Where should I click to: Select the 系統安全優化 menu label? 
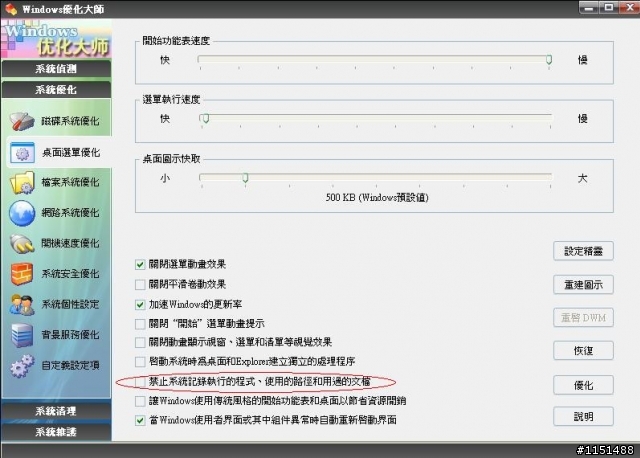tap(70, 273)
